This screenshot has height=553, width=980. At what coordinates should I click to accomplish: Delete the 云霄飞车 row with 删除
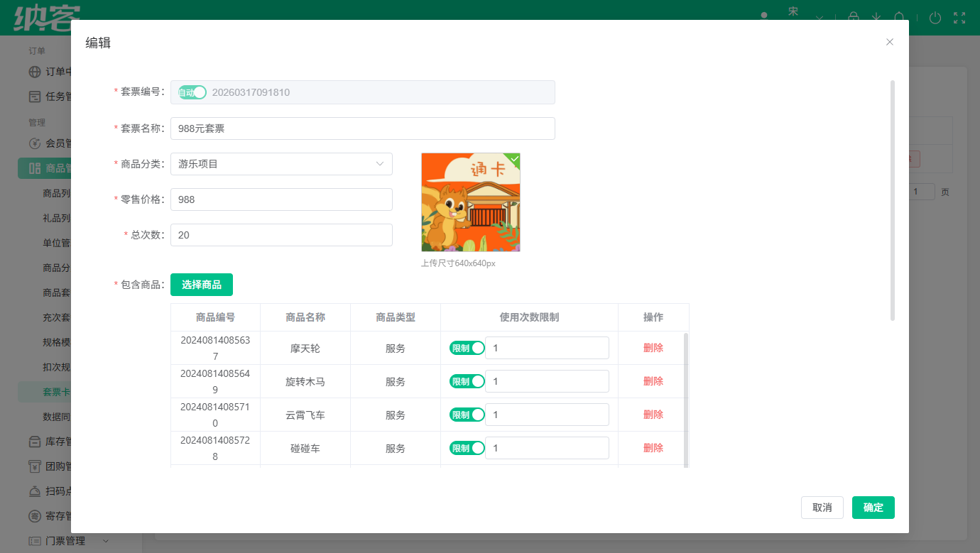coord(653,415)
